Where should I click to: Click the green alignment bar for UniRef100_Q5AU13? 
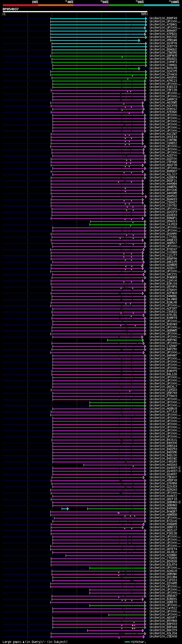[118, 221]
